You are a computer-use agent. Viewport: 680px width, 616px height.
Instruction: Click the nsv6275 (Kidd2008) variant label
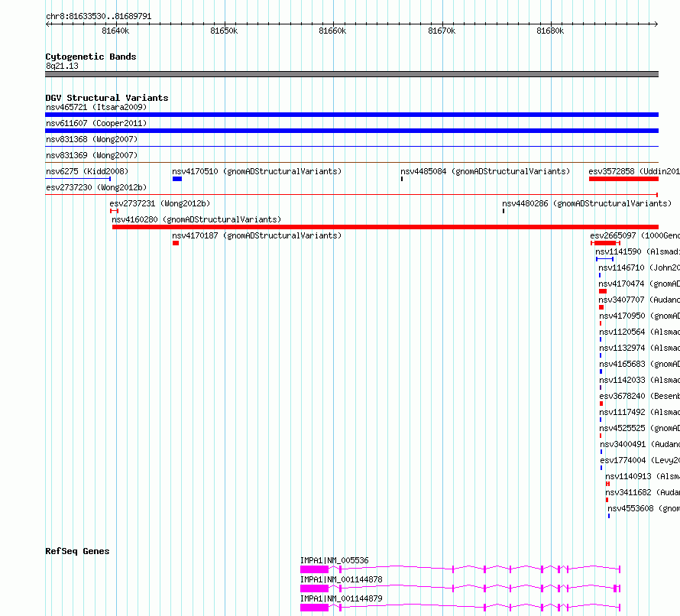pos(87,171)
